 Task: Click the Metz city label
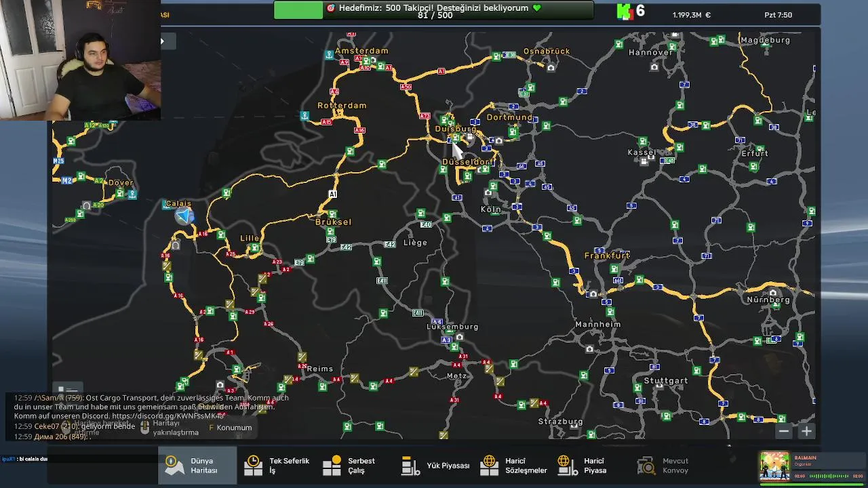coord(457,376)
